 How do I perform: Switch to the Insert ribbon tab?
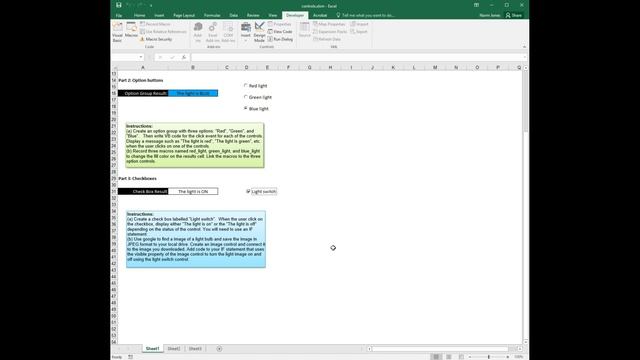coord(159,15)
